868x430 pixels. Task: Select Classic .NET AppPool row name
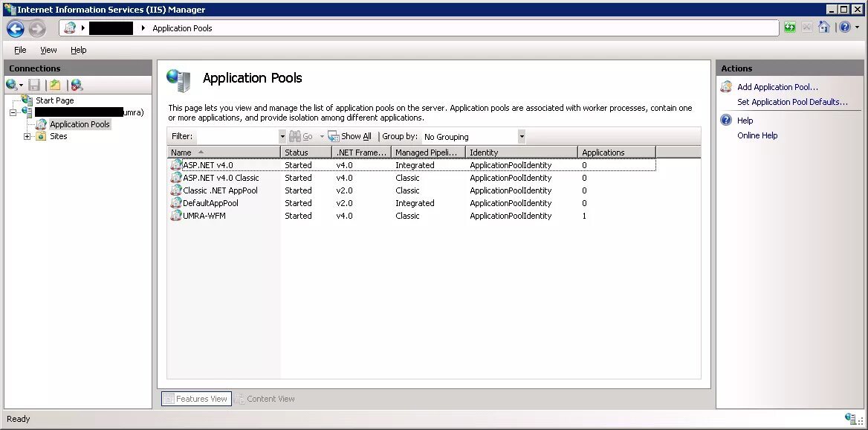click(220, 190)
